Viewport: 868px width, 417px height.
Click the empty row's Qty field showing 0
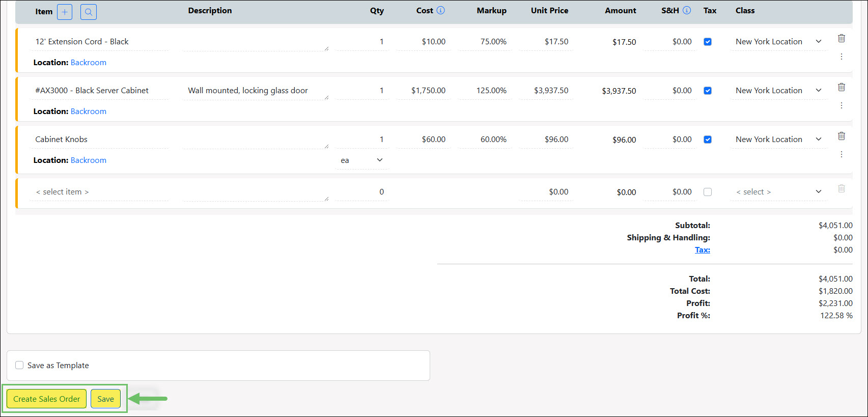pos(362,192)
